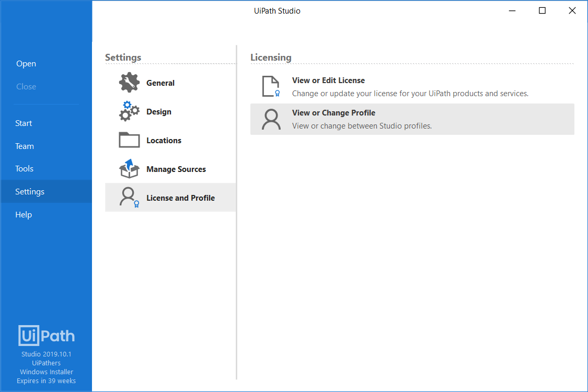
Task: Click the License and Profile user icon
Action: pos(129,198)
